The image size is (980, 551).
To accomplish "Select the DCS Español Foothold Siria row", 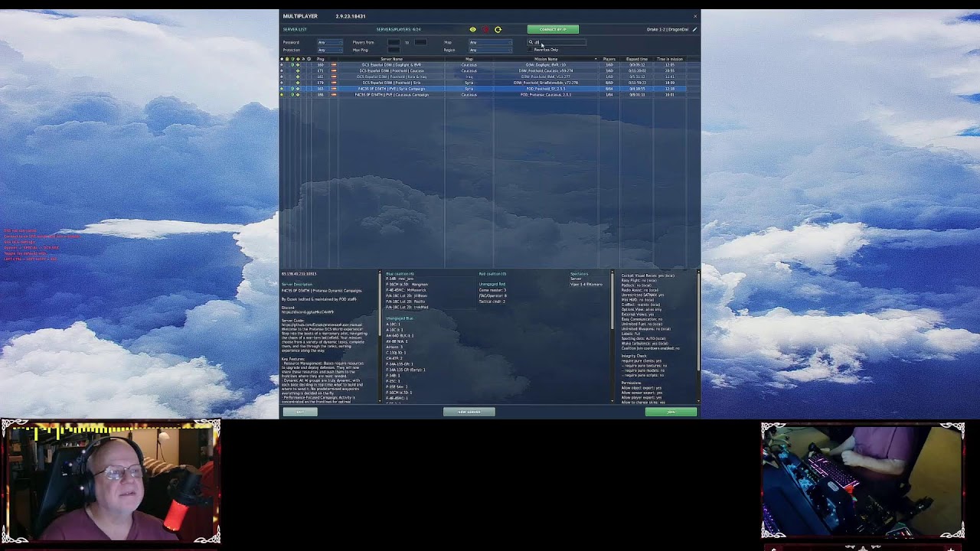I will (489, 83).
